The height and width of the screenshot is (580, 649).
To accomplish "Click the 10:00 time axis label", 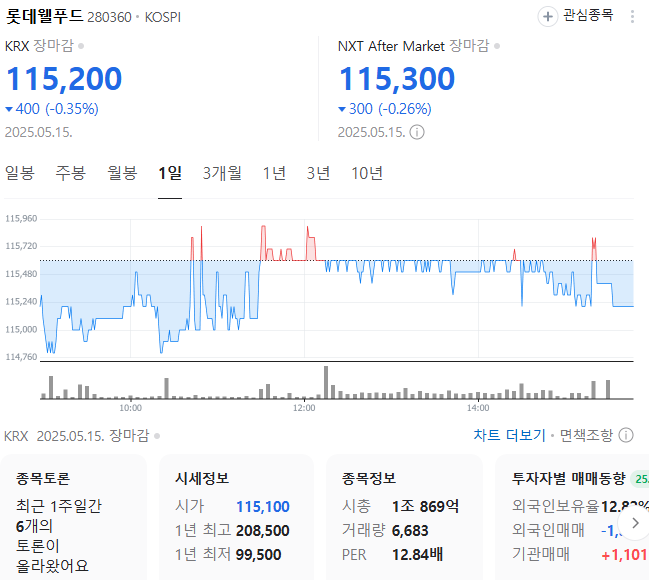I will (x=130, y=408).
